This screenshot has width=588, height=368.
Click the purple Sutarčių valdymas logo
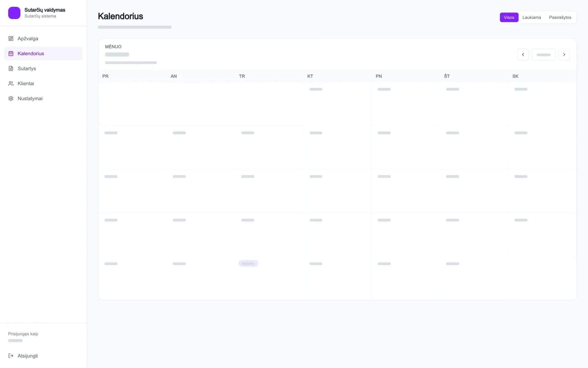[14, 13]
